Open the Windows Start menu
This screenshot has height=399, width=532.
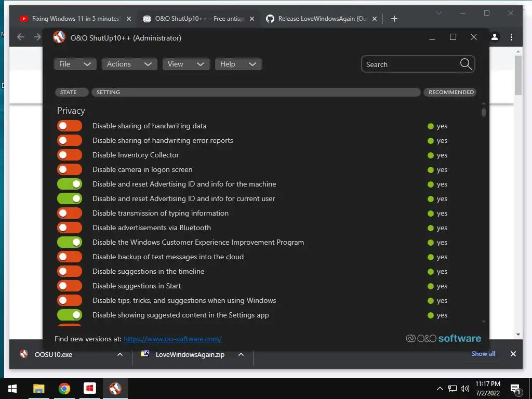tap(12, 389)
